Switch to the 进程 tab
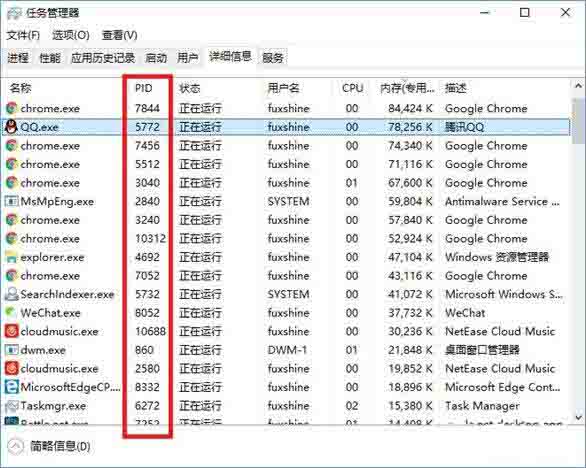Image resolution: width=586 pixels, height=468 pixels. [x=18, y=58]
